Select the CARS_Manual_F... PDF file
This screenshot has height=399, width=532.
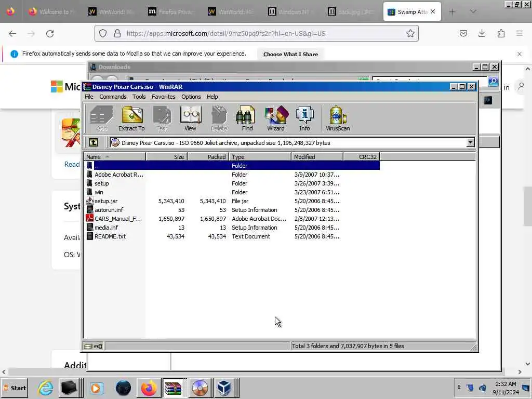click(232, 219)
